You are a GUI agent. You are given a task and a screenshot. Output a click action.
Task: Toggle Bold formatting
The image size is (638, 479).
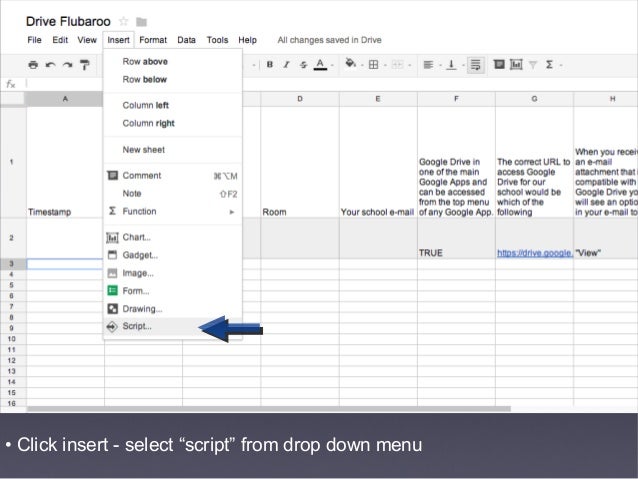269,65
